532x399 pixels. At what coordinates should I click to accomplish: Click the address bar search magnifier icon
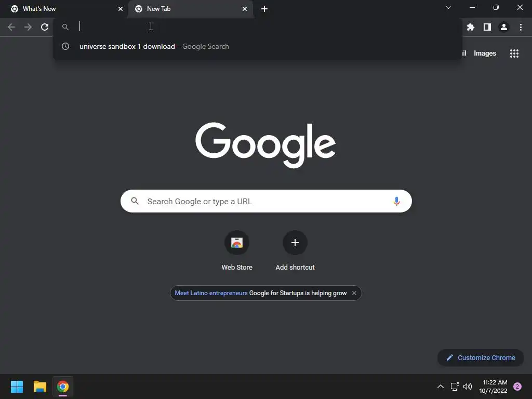click(65, 27)
